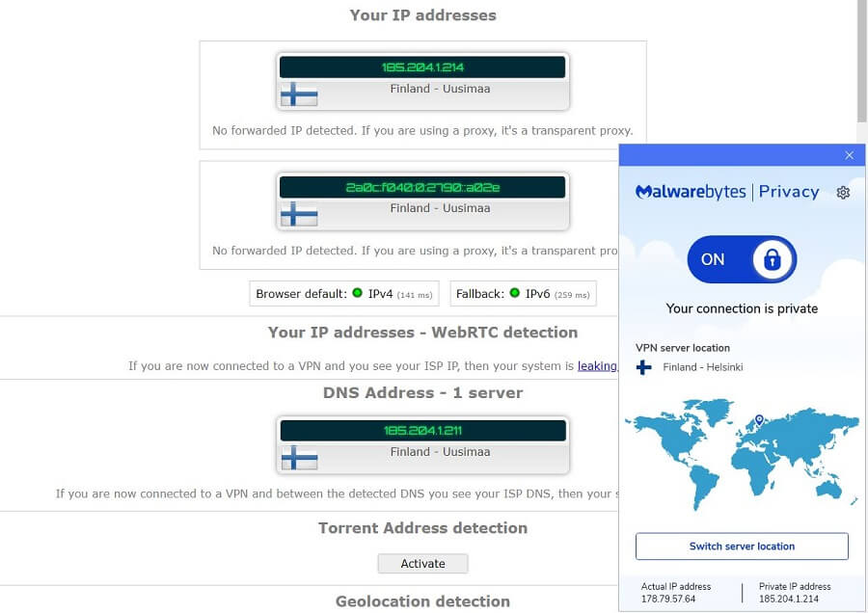Click the Your connection is private status text
The image size is (868, 613).
tap(742, 308)
